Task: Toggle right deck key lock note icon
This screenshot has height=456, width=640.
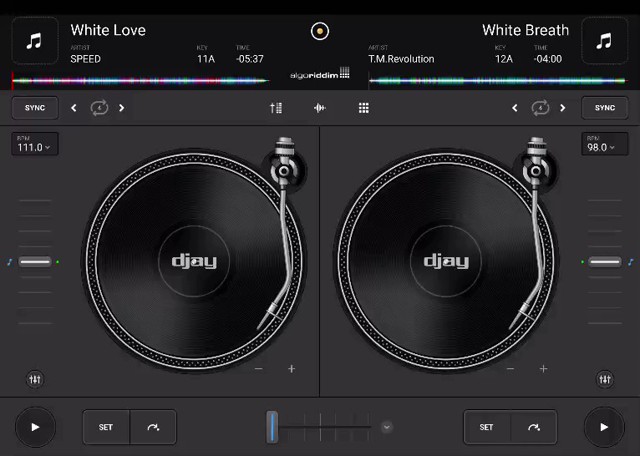Action: 631,262
